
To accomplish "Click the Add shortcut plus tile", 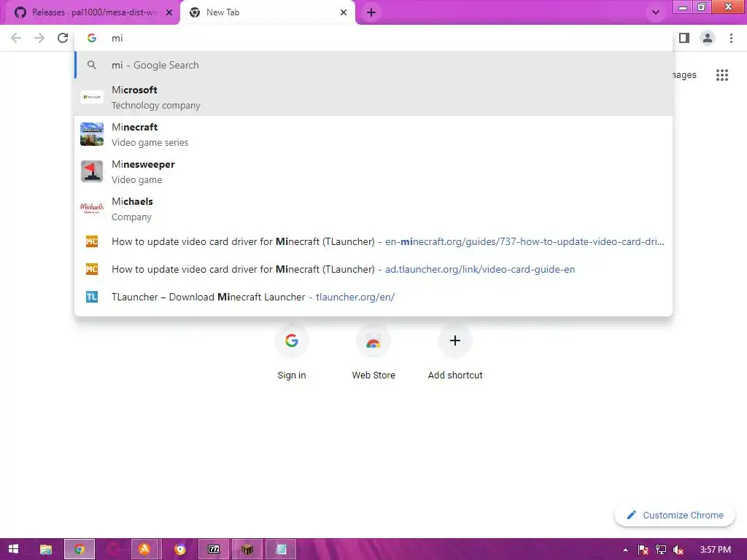I will point(455,351).
